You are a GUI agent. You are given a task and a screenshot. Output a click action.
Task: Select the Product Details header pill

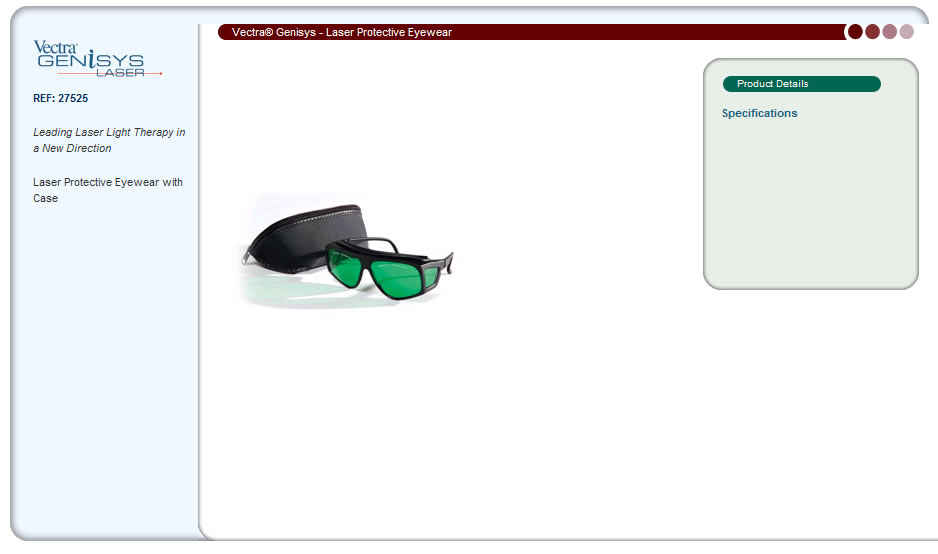(802, 84)
